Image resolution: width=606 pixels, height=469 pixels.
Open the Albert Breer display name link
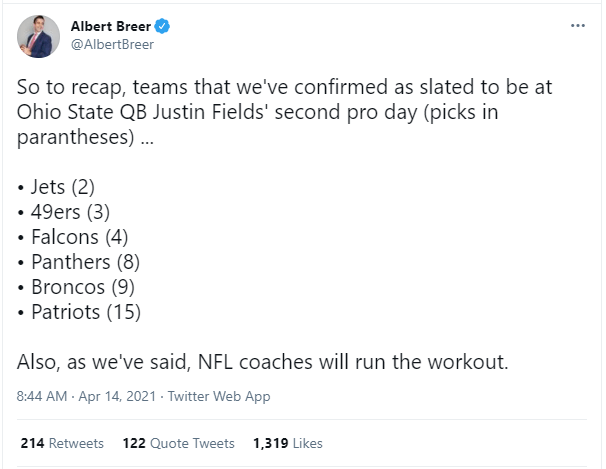coord(110,25)
